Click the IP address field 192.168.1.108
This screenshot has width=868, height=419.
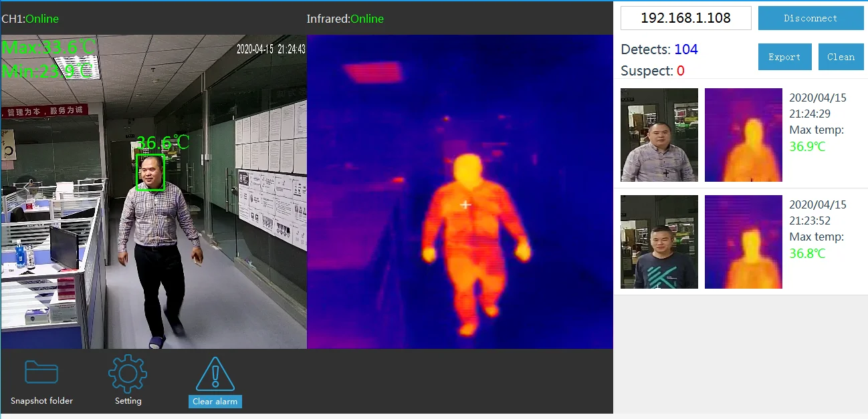pyautogui.click(x=685, y=18)
